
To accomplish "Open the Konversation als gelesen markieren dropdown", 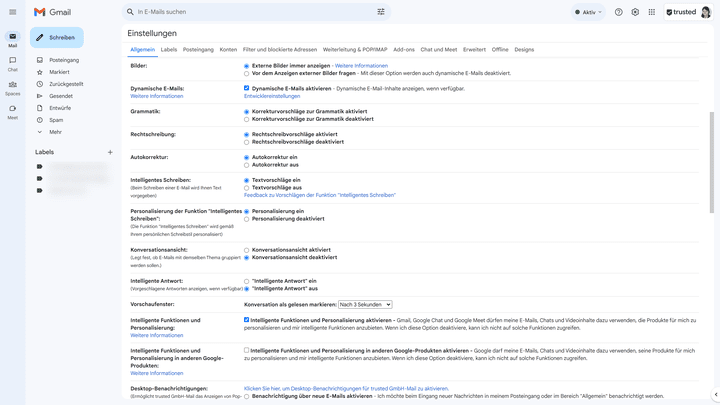I will 365,304.
